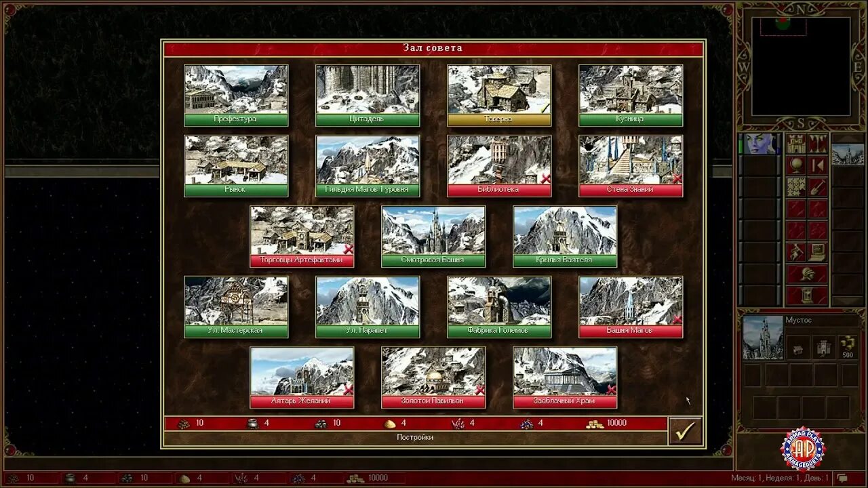
Task: Select the Крылья Ваятеля building
Action: [565, 237]
